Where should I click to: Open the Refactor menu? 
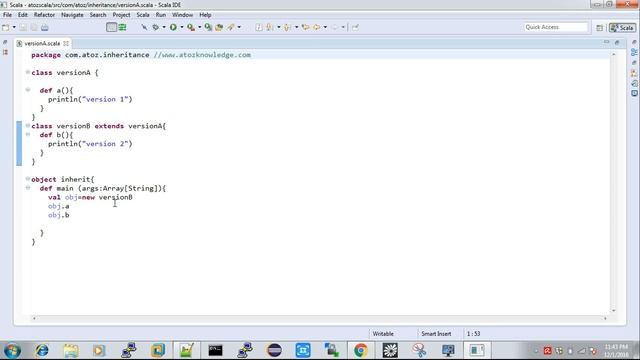coord(44,15)
